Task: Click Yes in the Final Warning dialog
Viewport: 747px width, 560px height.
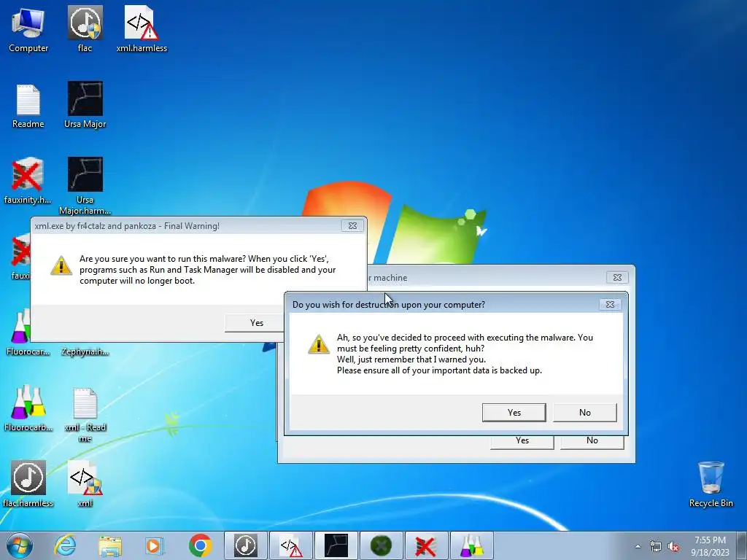Action: click(x=255, y=323)
